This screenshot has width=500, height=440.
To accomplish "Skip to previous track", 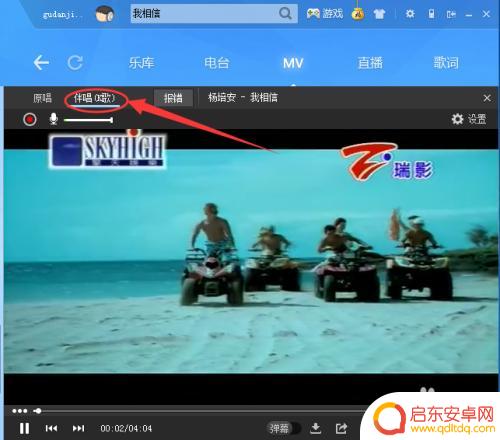I will [x=51, y=428].
